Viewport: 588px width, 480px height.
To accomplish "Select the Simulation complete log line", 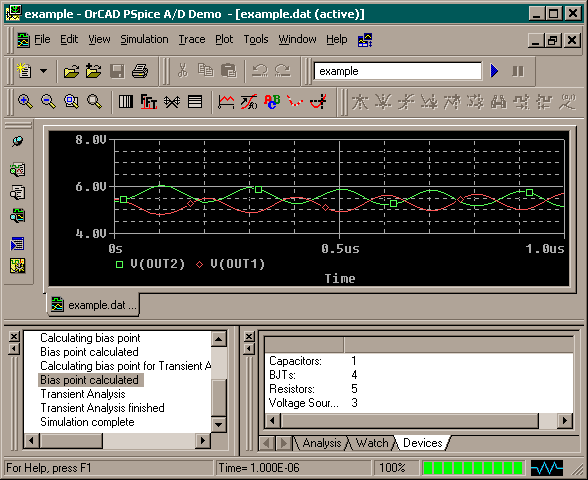I will 87,422.
